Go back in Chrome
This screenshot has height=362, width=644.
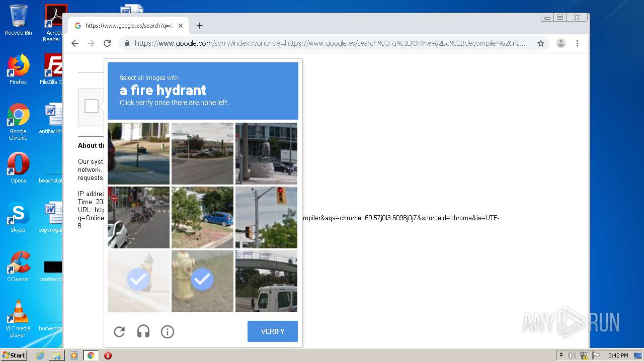[x=75, y=43]
